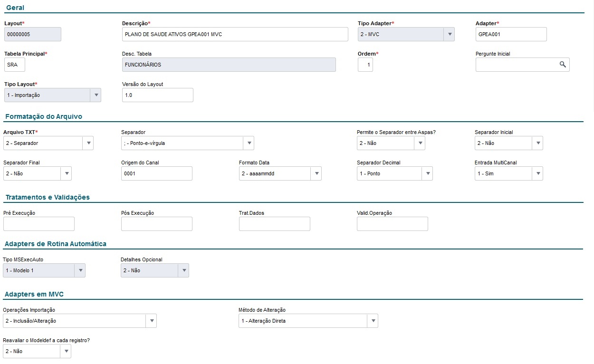Click the Origem do Canal field

[x=156, y=173]
